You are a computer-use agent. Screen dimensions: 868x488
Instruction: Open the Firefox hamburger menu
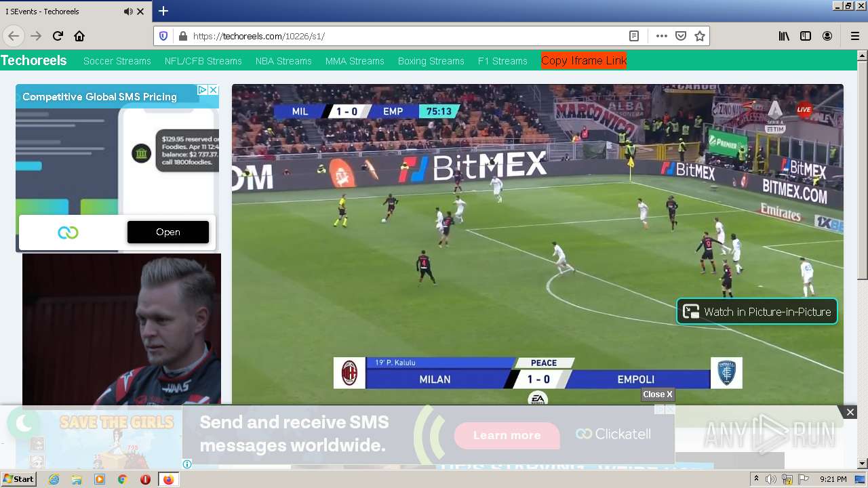point(854,36)
